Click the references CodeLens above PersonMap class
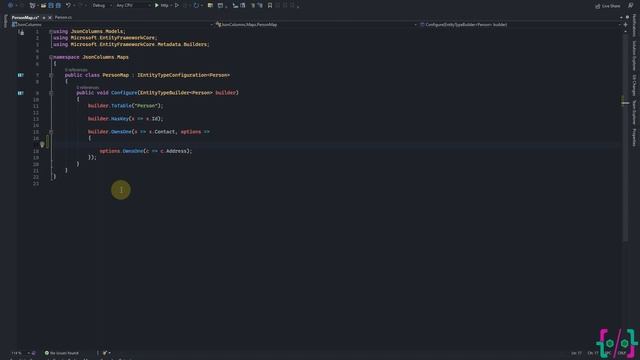Image resolution: width=640 pixels, height=360 pixels. pos(76,70)
